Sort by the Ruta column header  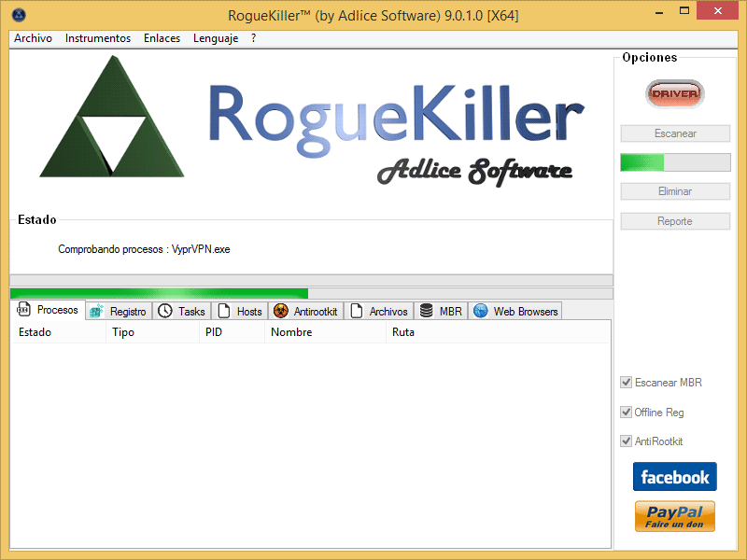[x=498, y=332]
